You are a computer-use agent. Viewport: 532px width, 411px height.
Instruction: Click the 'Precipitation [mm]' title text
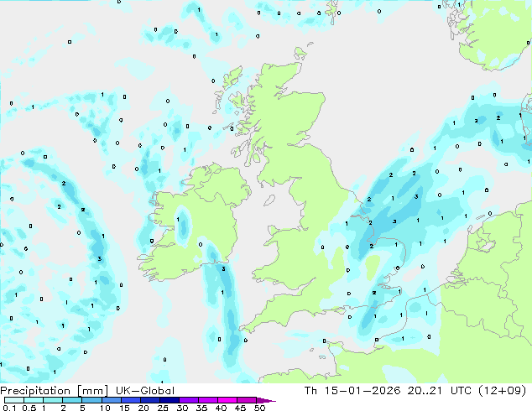click(x=54, y=391)
